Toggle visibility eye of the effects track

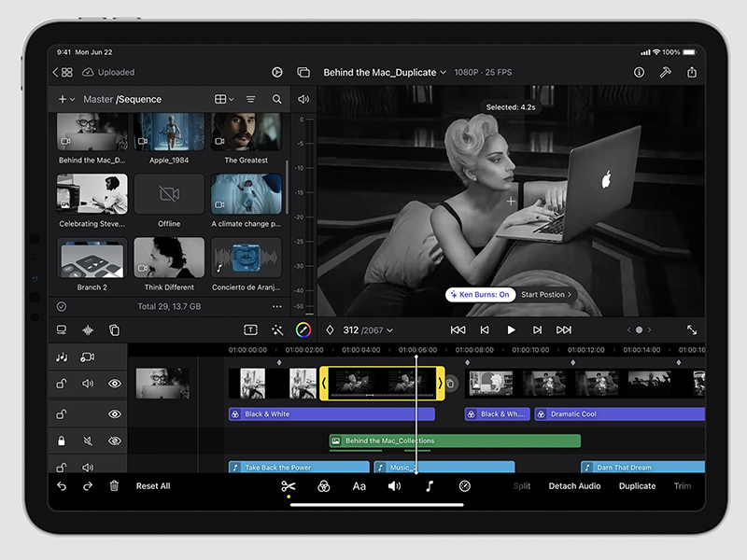tap(115, 414)
